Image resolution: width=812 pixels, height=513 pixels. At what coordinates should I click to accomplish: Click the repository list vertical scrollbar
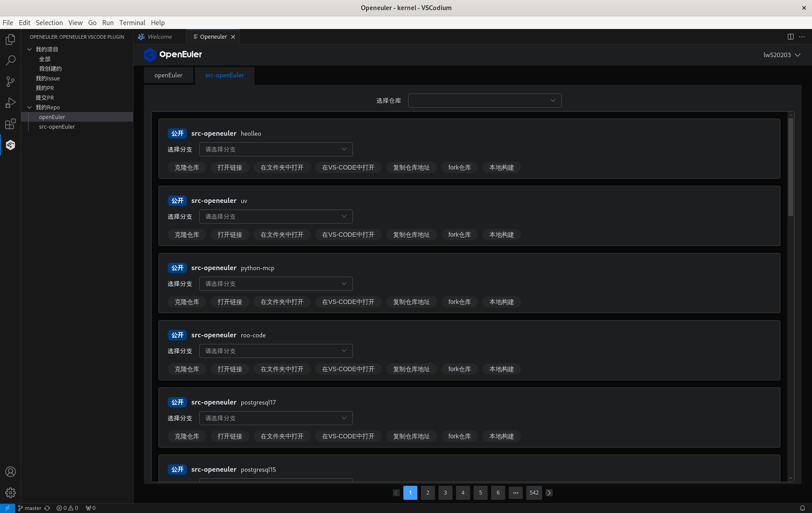tap(790, 167)
